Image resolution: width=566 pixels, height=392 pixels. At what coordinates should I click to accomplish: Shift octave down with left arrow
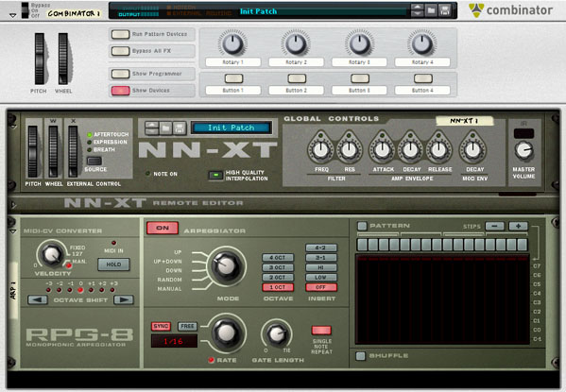38,299
